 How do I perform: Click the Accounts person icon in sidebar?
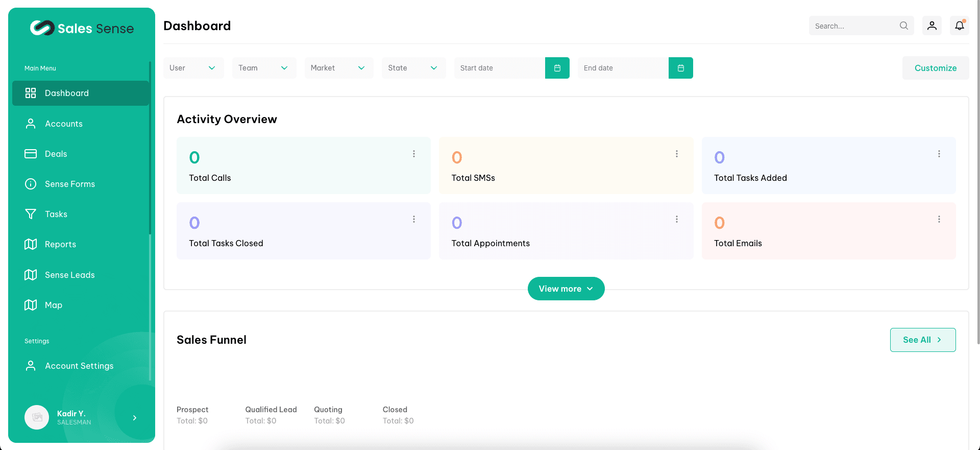pos(31,124)
